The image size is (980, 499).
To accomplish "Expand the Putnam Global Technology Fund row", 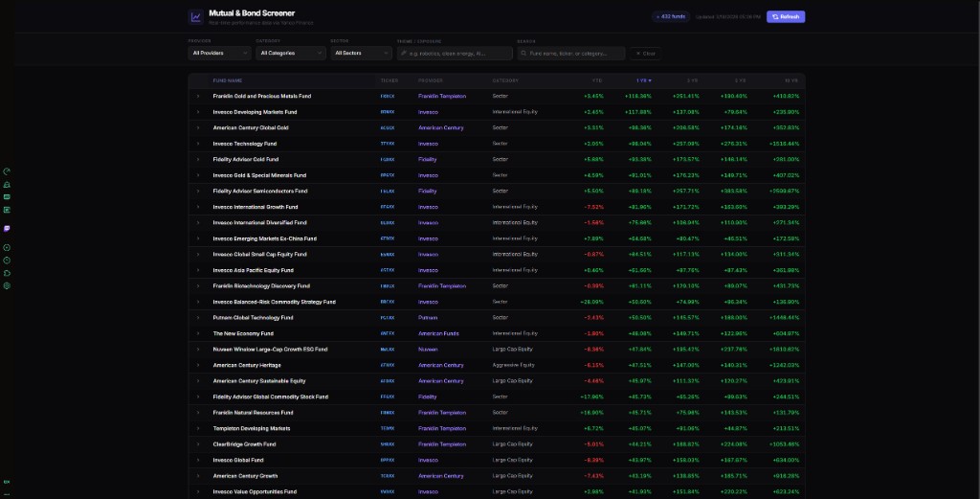I will coord(198,318).
